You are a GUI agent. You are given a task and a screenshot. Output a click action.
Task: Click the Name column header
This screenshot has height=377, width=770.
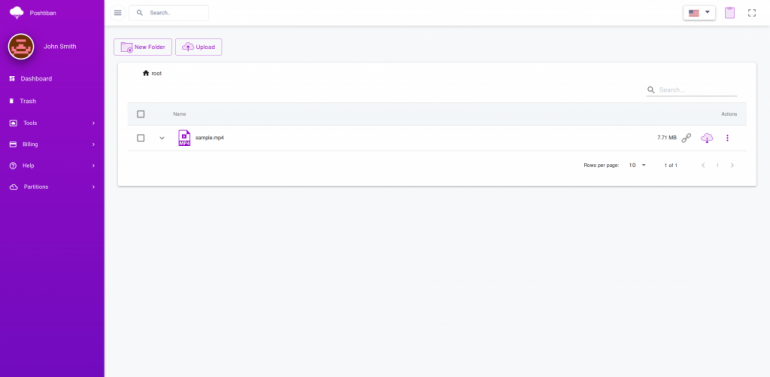(180, 114)
